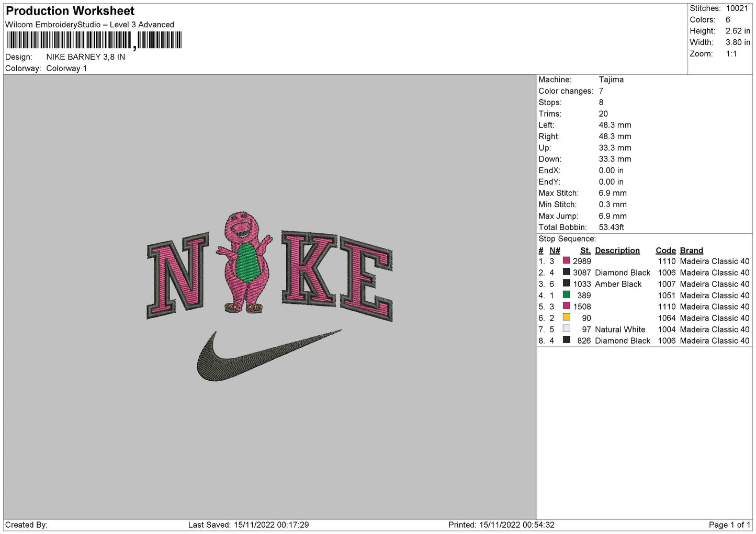
Task: Click the Diamond Black description in row 2
Action: pos(623,272)
